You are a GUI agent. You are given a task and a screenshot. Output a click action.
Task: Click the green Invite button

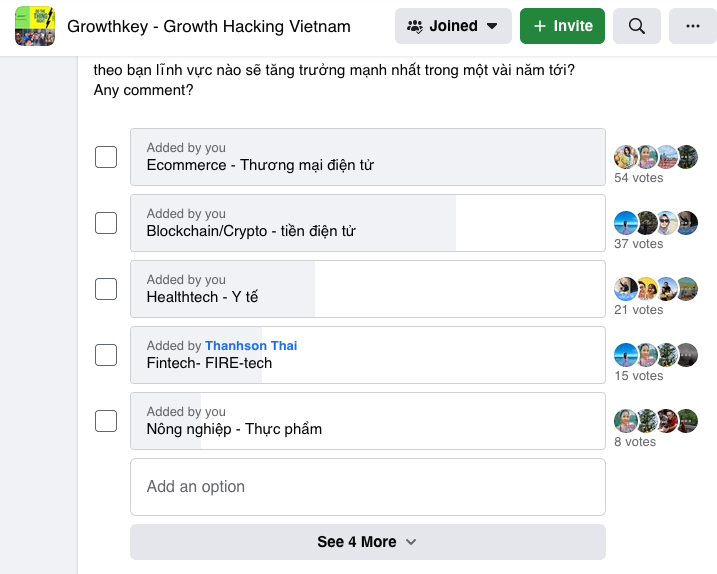click(x=562, y=26)
